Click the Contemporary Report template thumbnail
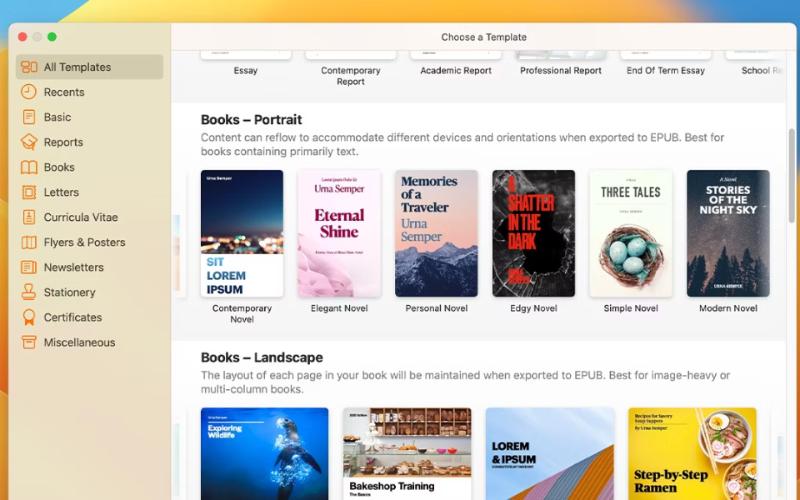Viewport: 800px width, 500px height. tap(351, 55)
